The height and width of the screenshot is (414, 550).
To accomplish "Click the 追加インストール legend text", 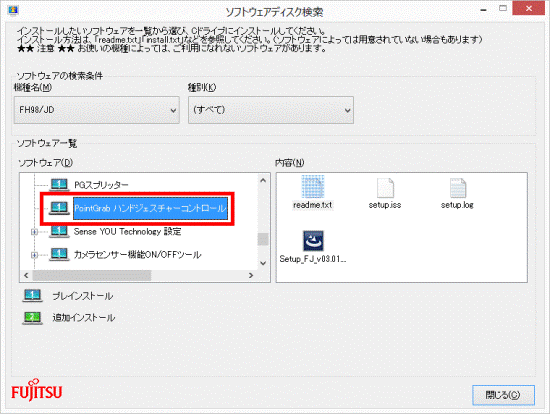I will point(83,318).
